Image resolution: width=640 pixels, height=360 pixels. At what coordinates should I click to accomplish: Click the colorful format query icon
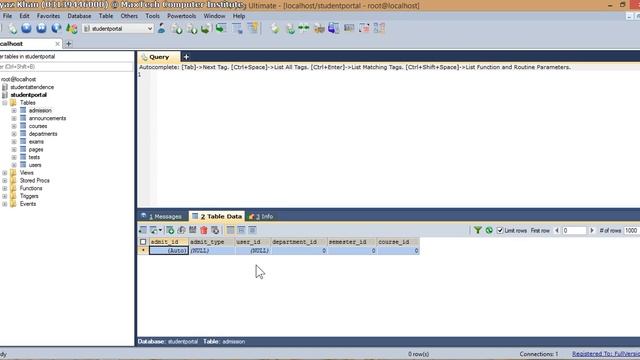[72, 28]
